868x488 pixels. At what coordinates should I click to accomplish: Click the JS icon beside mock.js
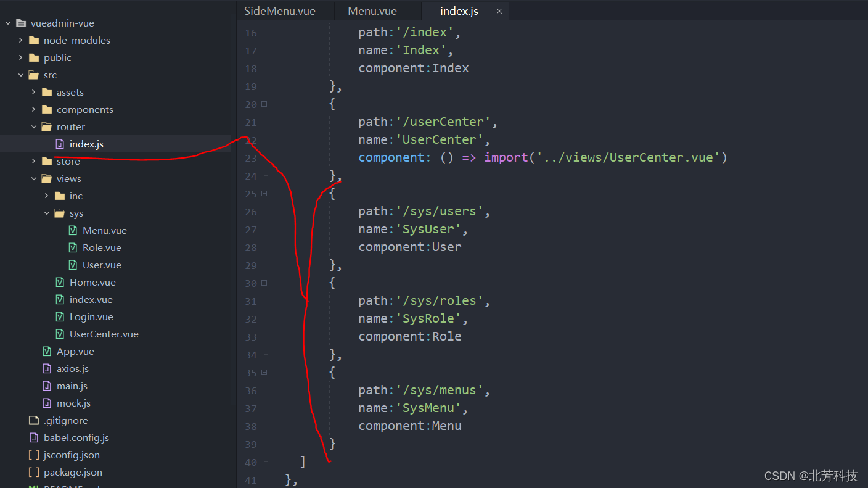pyautogui.click(x=47, y=403)
